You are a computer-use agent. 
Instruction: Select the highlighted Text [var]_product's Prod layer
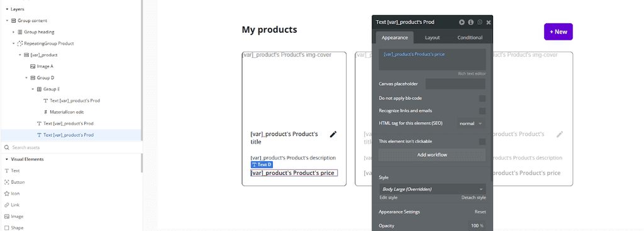[71, 135]
